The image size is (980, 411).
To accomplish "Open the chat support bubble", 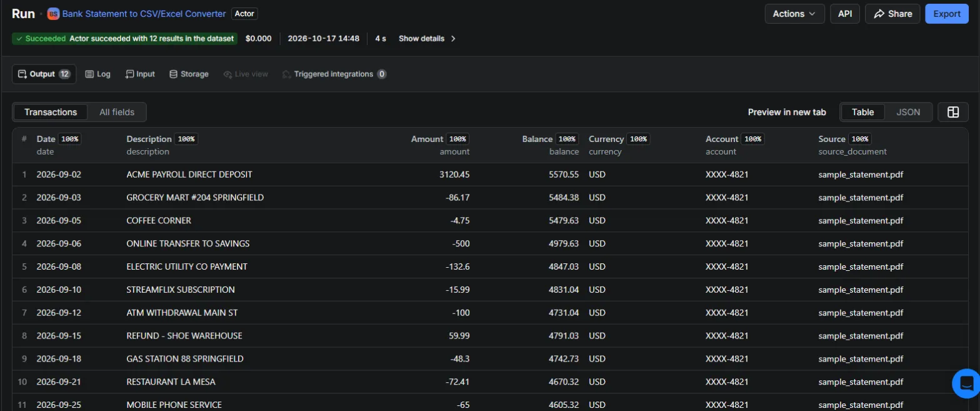I will [x=966, y=383].
